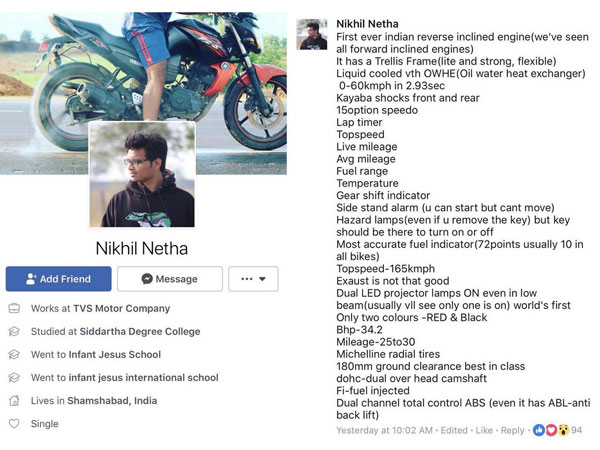Expand the three-dots more options dropdown
The width and height of the screenshot is (600, 450).
[252, 279]
